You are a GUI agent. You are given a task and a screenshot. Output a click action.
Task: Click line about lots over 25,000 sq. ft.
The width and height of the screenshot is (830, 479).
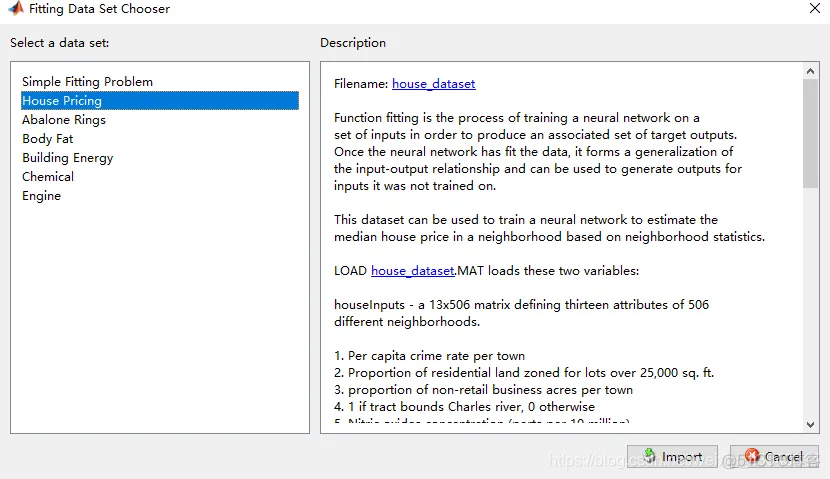click(x=524, y=373)
